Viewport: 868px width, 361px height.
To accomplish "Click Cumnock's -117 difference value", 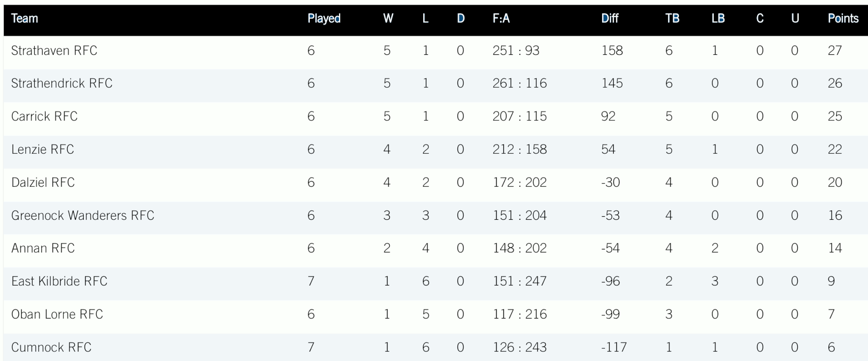I will [x=614, y=347].
